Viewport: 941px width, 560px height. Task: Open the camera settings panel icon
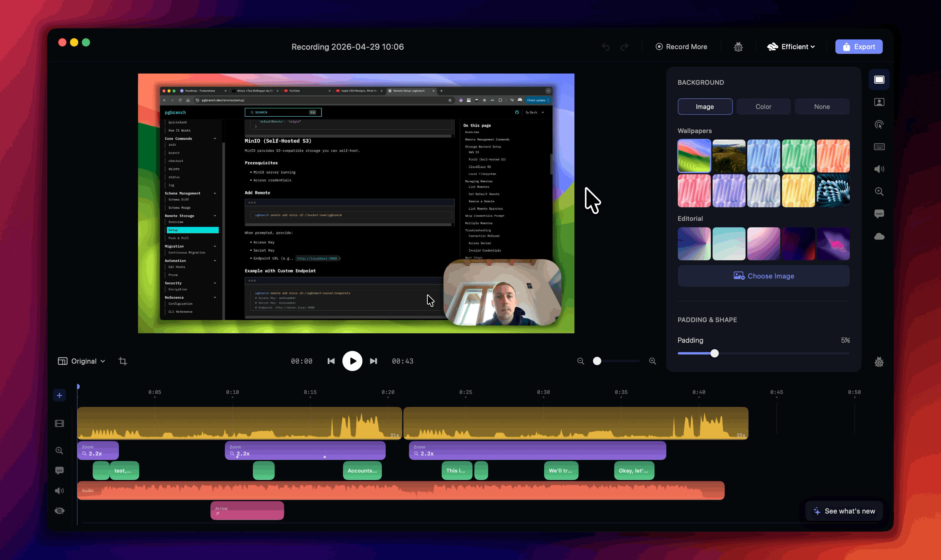[879, 102]
